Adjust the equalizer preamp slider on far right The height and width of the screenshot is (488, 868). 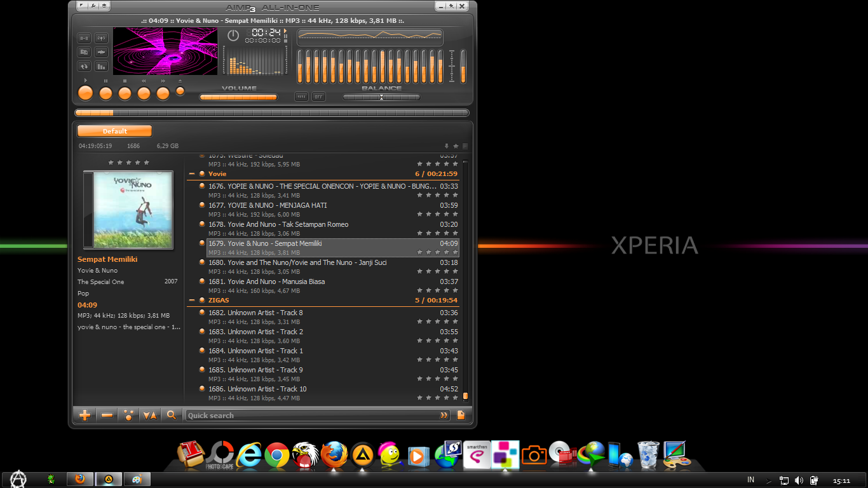point(463,66)
